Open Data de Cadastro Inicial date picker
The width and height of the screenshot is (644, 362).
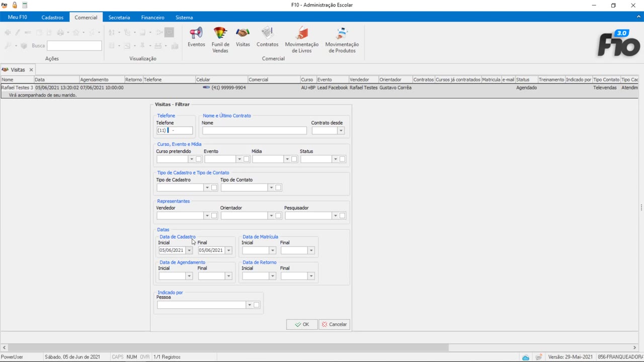(189, 250)
